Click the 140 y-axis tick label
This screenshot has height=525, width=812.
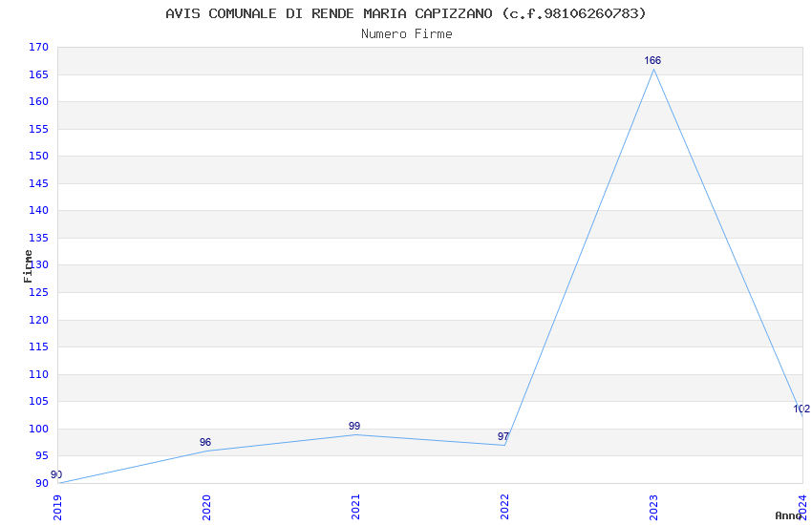pyautogui.click(x=39, y=211)
